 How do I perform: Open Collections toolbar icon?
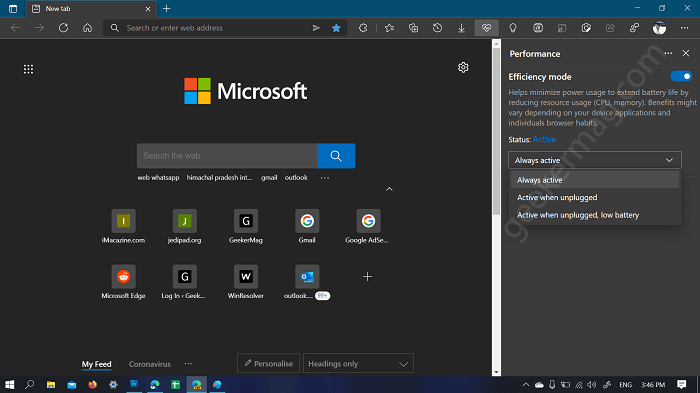pyautogui.click(x=413, y=28)
